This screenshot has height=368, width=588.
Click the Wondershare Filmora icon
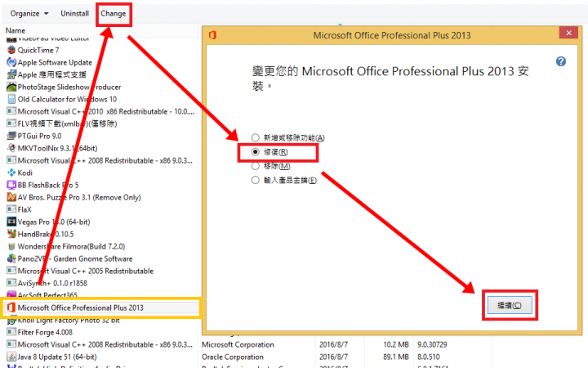click(11, 246)
